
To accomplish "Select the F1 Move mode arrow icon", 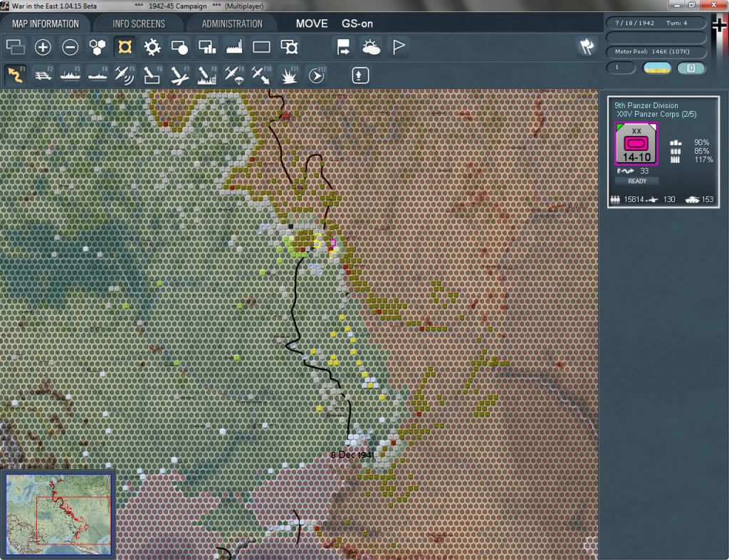I will tap(16, 75).
